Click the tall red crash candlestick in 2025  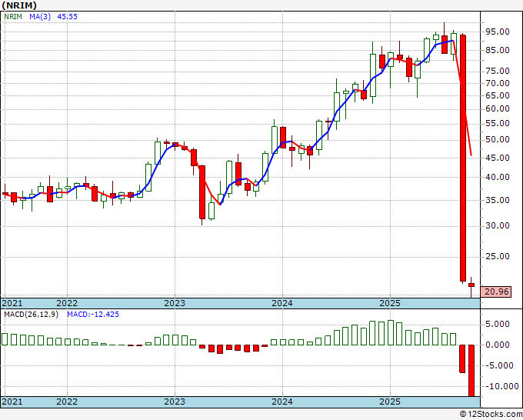coord(463,158)
